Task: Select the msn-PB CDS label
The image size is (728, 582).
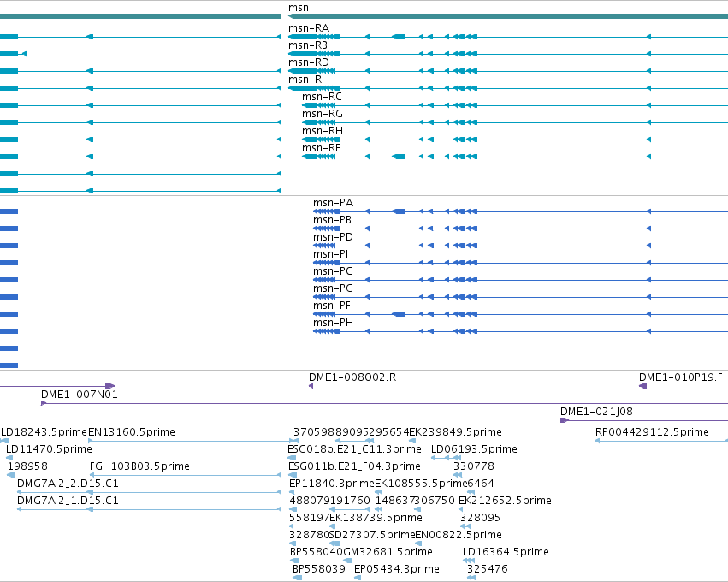Action: (x=332, y=221)
